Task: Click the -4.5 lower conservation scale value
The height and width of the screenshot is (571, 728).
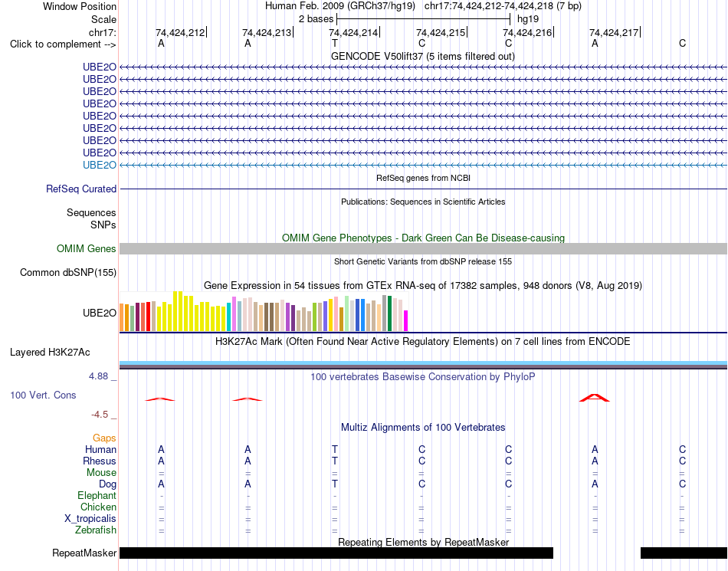Action: pyautogui.click(x=100, y=414)
